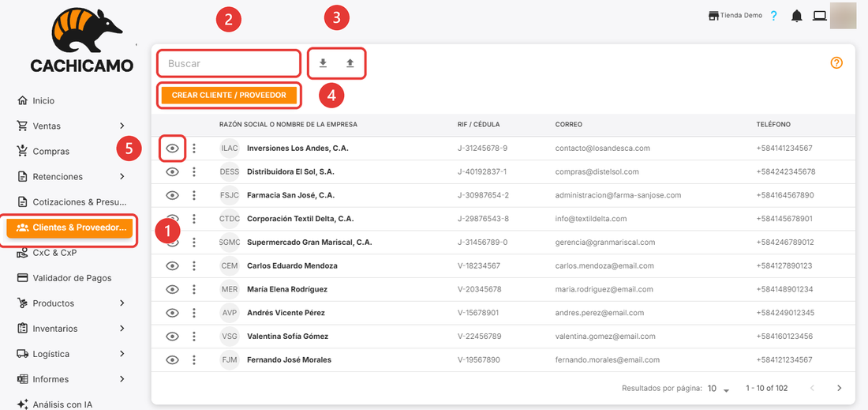This screenshot has width=868, height=410.
Task: Click the ILAC initials avatar
Action: click(229, 149)
